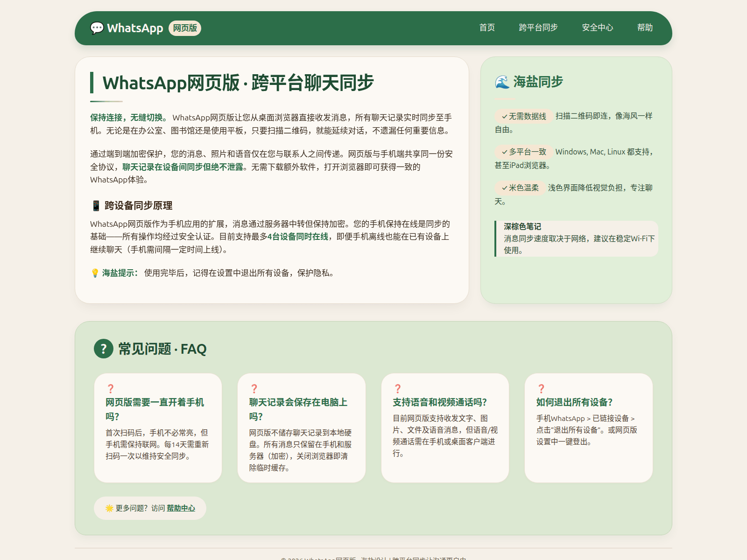Click red question icon on 支持语音和视频通话吗 card
Viewport: 747px width, 560px height.
(x=398, y=389)
